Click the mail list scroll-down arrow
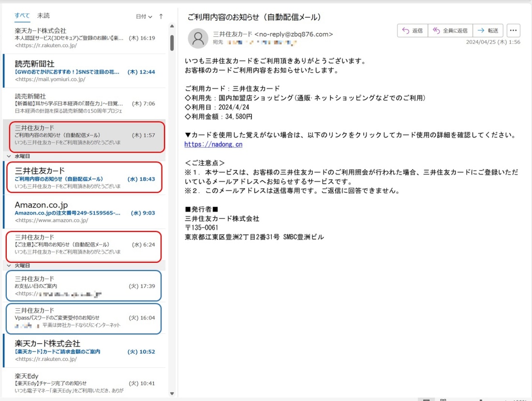 172,394
